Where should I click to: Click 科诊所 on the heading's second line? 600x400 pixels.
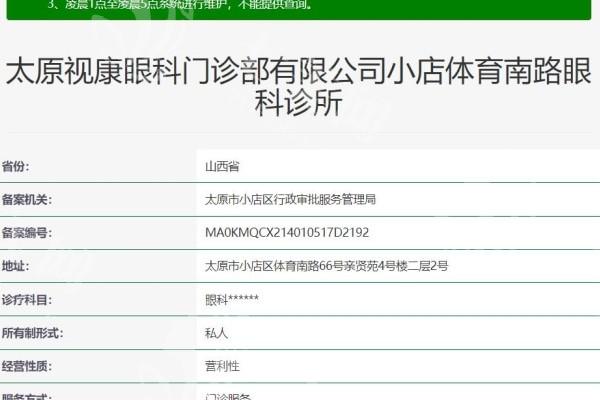[300, 105]
